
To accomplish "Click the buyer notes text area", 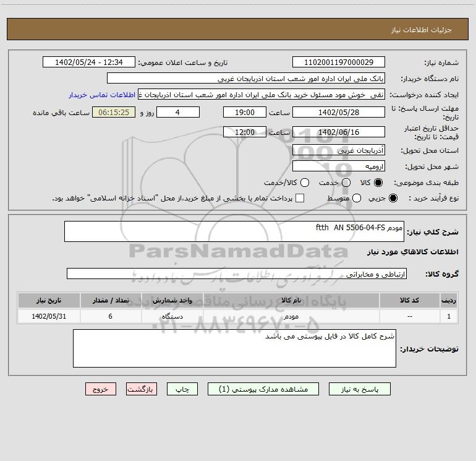I will 234,348.
